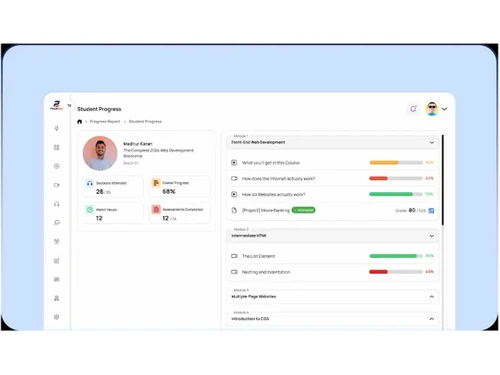
Task: Open the notifications bell icon
Action: [x=413, y=109]
